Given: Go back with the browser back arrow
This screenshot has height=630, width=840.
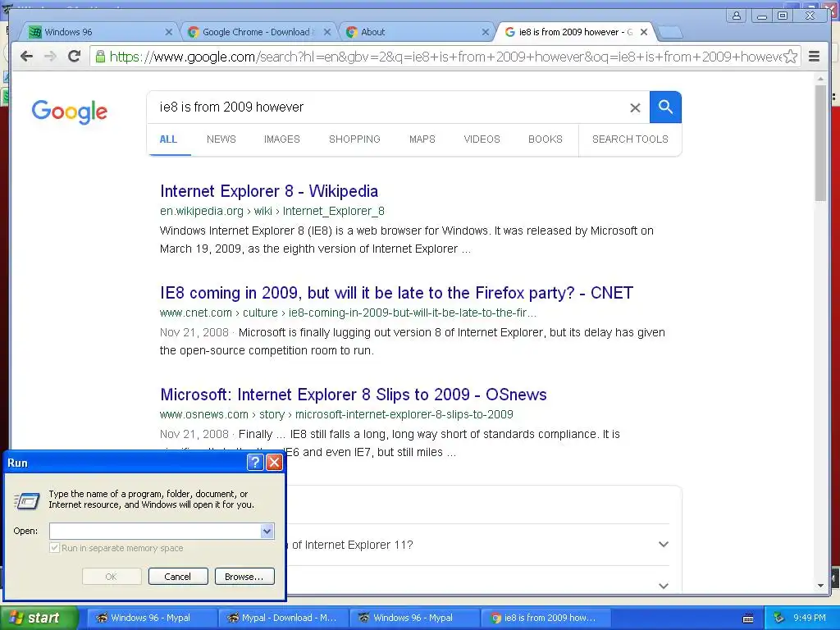Looking at the screenshot, I should point(26,57).
